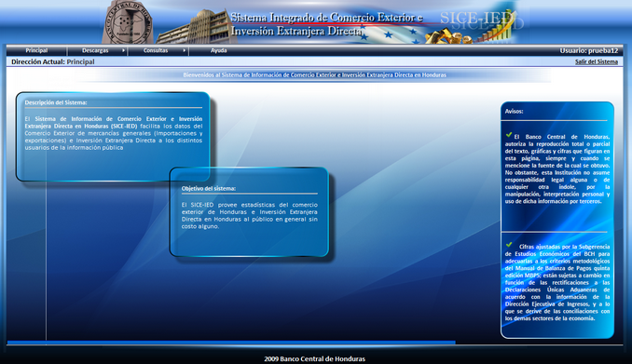The image size is (632, 364).
Task: Click the 'Objetivo del sistema:' heading
Action: (209, 188)
